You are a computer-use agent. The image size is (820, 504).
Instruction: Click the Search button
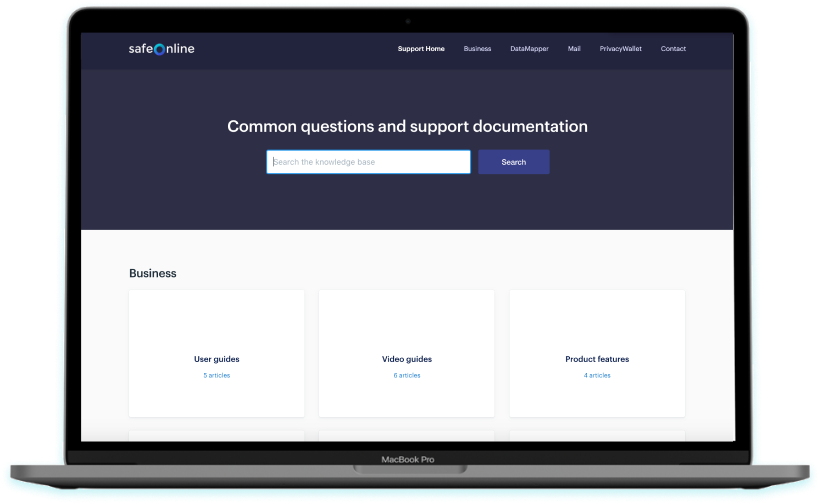(x=514, y=162)
